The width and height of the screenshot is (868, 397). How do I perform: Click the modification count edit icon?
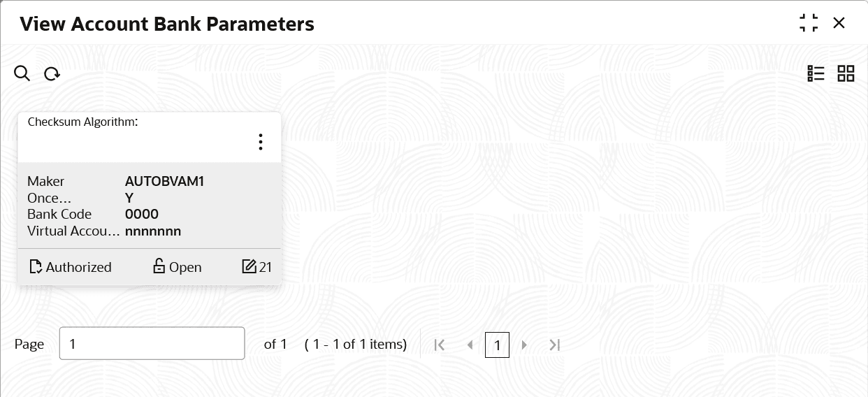pos(249,266)
